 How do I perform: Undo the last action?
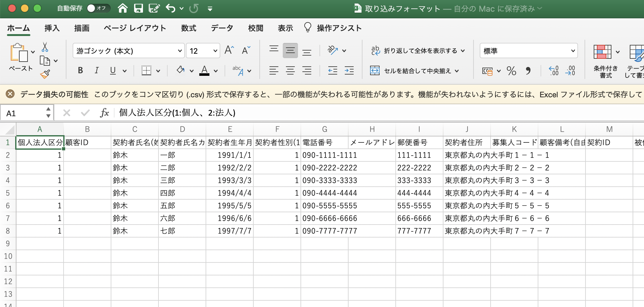click(x=170, y=9)
